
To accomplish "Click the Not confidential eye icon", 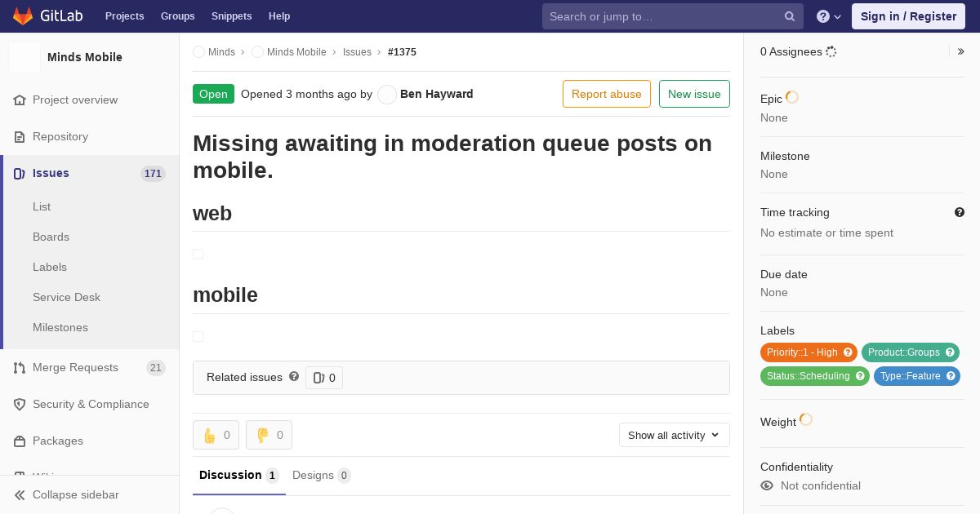I will point(767,485).
